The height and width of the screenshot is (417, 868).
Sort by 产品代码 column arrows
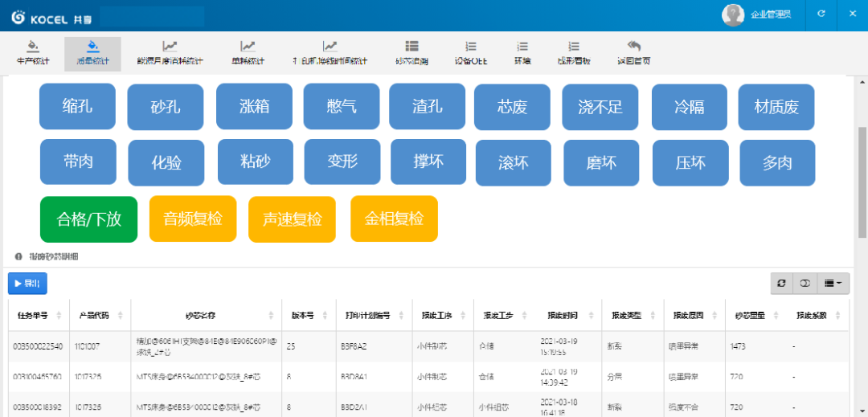tap(120, 316)
